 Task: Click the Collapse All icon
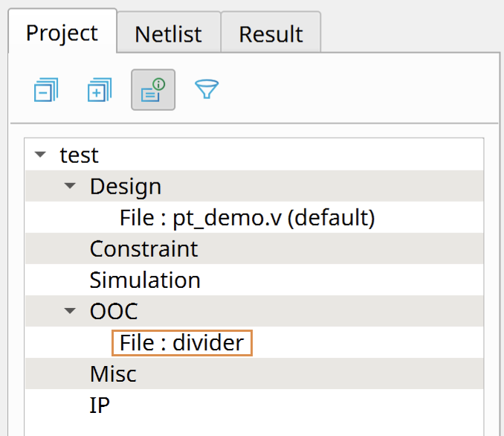(x=46, y=91)
